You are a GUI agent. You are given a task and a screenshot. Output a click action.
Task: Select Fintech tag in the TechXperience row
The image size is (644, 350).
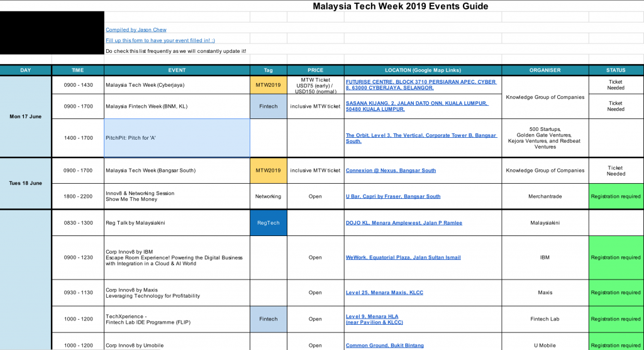268,319
